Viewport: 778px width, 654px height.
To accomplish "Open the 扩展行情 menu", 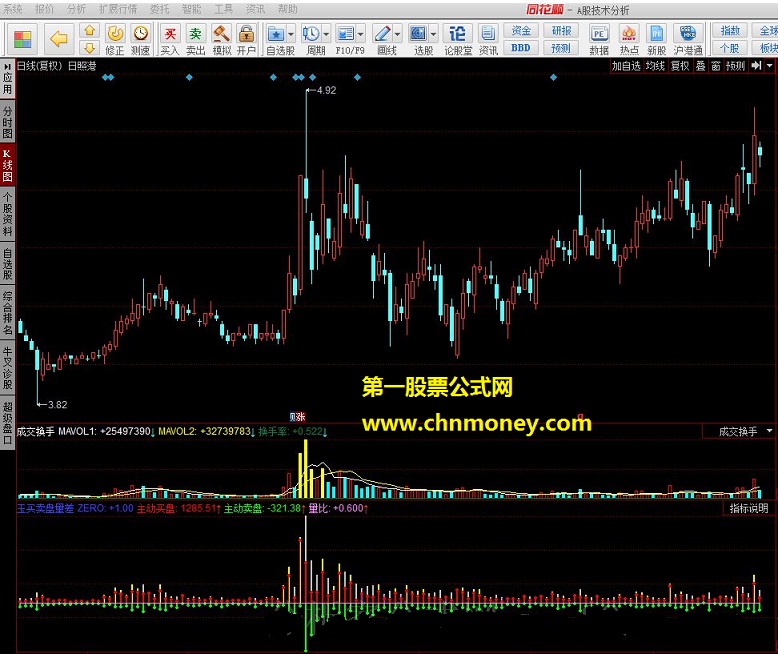I will [118, 9].
